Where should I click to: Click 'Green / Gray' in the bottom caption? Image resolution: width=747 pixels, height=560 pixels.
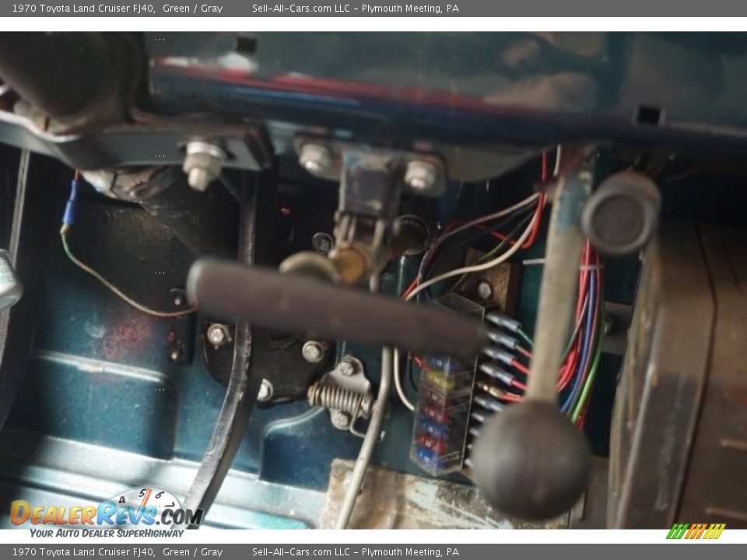(x=192, y=552)
